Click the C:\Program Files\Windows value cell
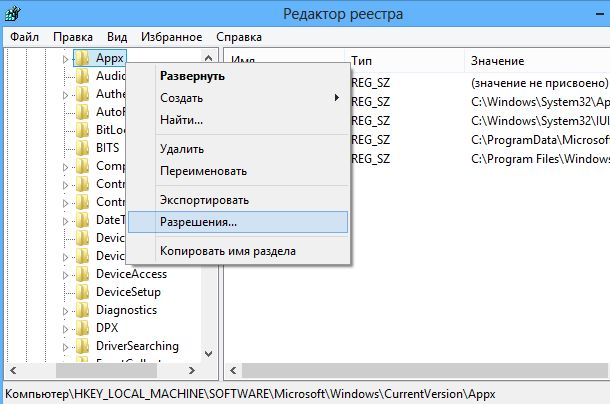This screenshot has width=610, height=404. [540, 159]
